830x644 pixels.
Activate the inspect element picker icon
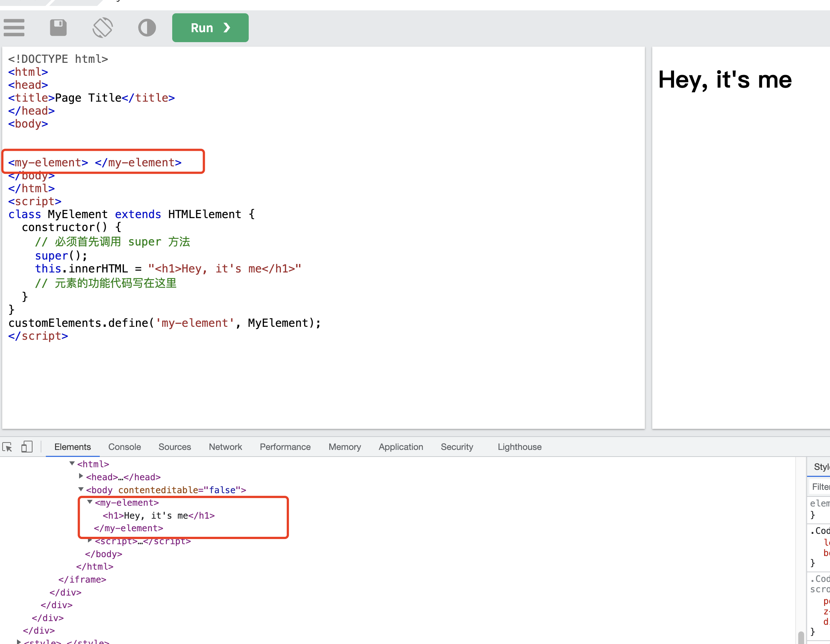7,447
